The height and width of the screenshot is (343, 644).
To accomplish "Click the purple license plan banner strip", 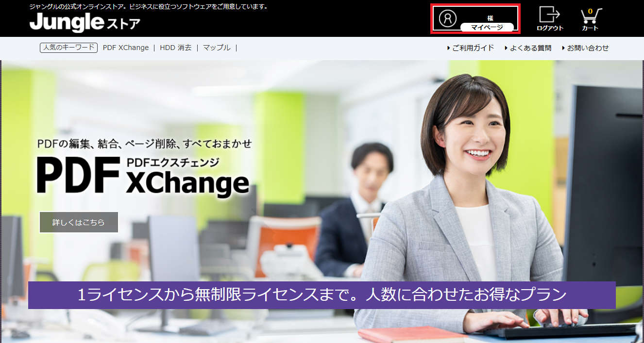I will click(x=322, y=295).
